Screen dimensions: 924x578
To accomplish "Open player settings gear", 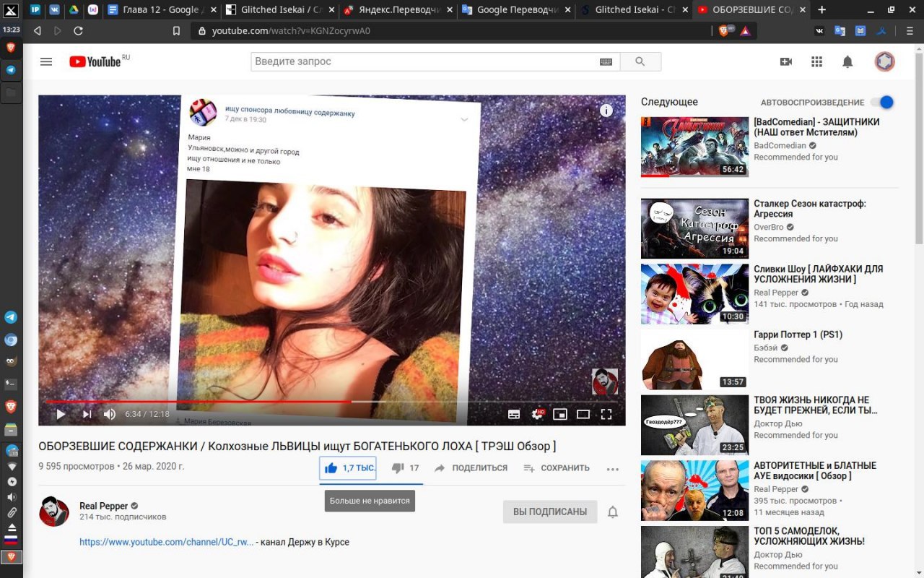I will pyautogui.click(x=537, y=414).
